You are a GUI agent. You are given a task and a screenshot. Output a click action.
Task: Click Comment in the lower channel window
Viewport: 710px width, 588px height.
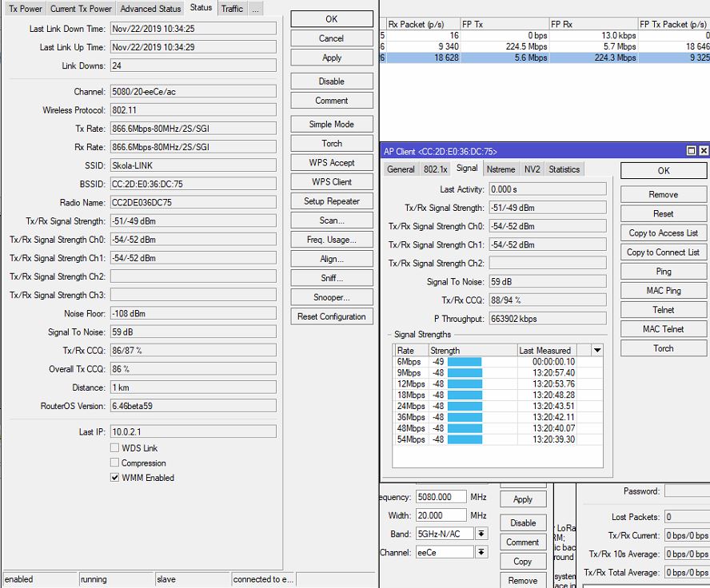(x=523, y=542)
